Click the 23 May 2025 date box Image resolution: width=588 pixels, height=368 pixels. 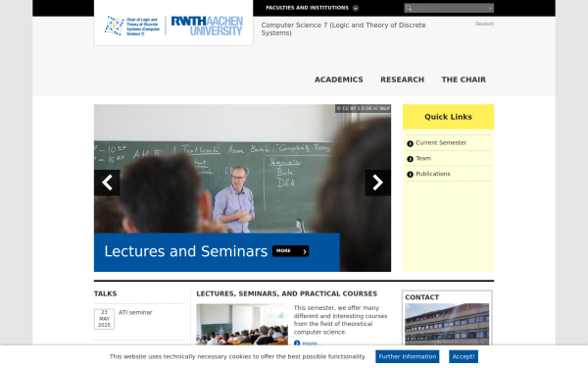104,319
